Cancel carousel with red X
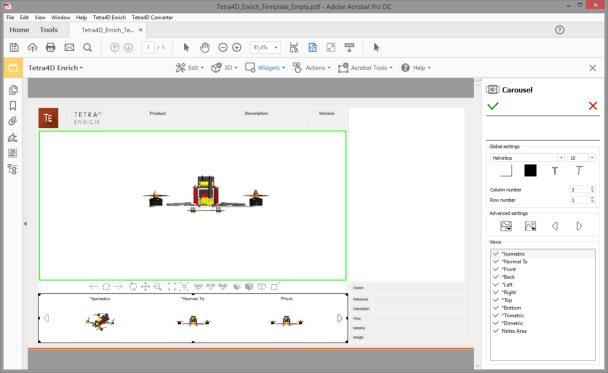 point(593,106)
